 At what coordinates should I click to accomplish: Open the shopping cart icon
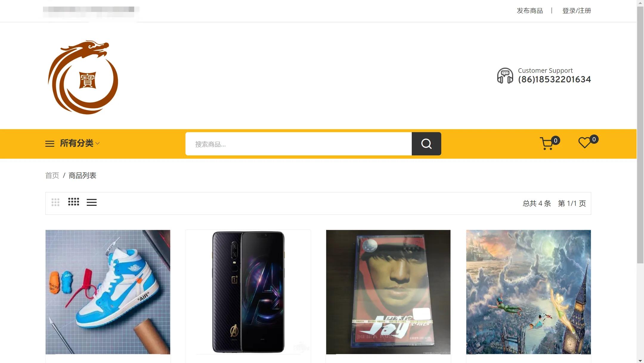[x=547, y=143]
